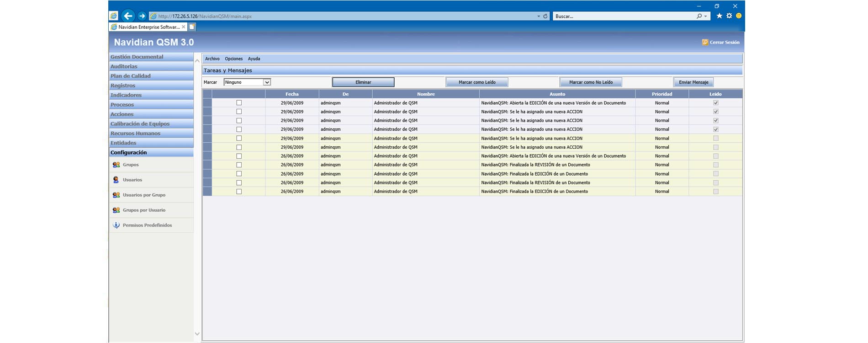Image resolution: width=868 pixels, height=343 pixels.
Task: Click the Eliminar button
Action: (363, 82)
